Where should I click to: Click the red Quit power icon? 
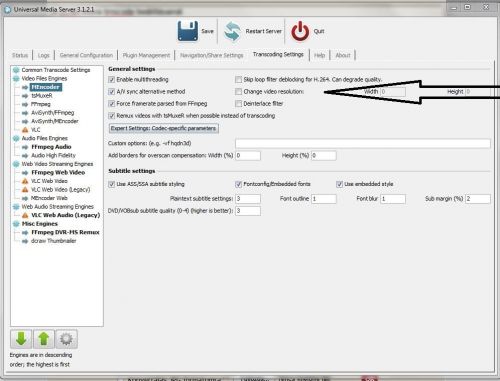pyautogui.click(x=300, y=31)
